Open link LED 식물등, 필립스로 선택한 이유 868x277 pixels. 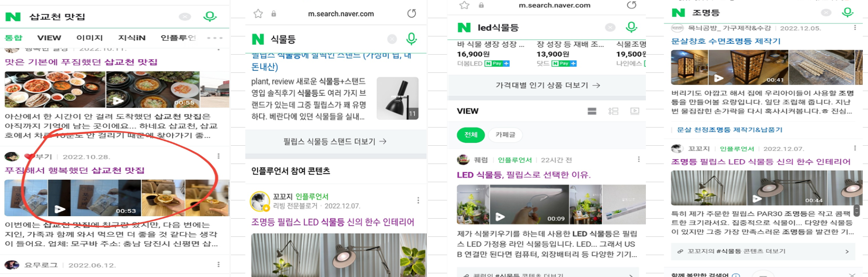523,175
